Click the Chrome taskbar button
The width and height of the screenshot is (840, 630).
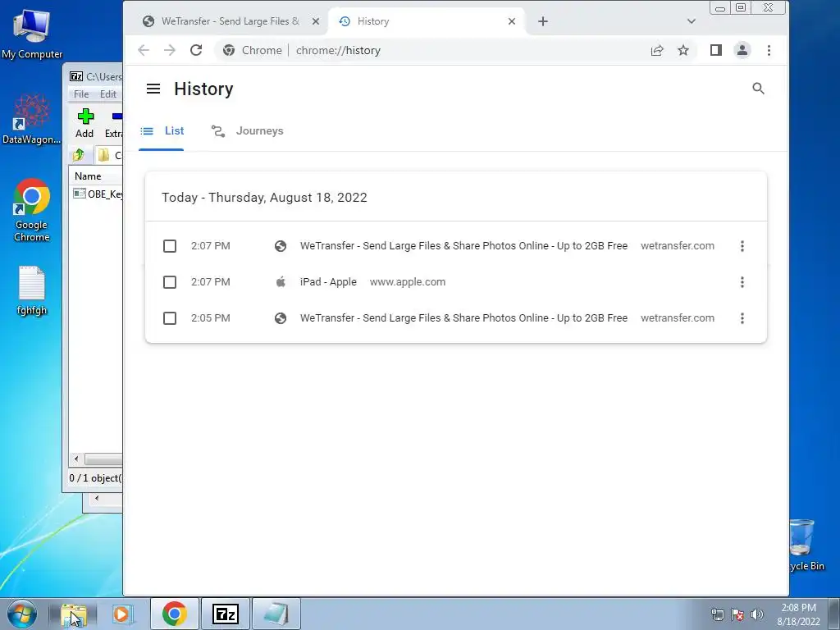coord(174,614)
